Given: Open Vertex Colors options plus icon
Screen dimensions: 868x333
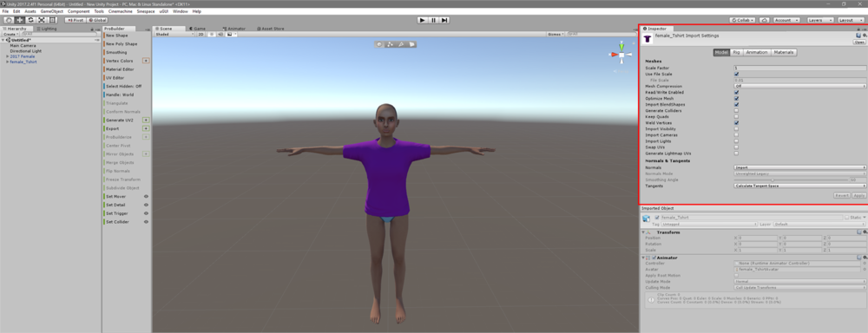Looking at the screenshot, I should [x=146, y=61].
